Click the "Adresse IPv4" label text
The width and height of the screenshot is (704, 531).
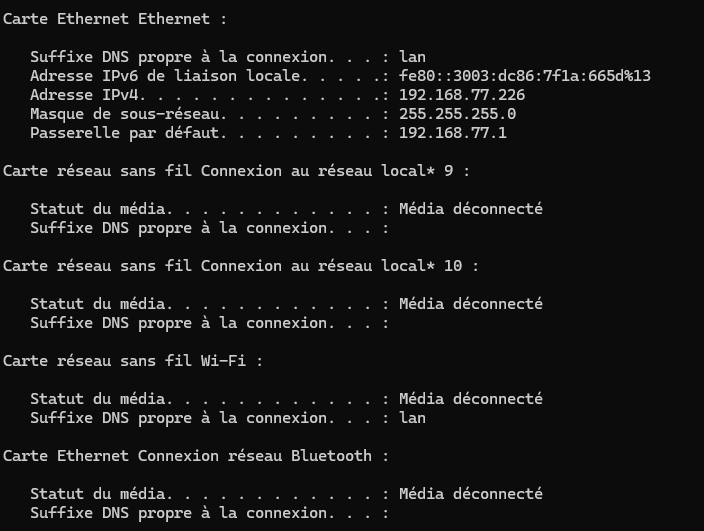pyautogui.click(x=84, y=95)
